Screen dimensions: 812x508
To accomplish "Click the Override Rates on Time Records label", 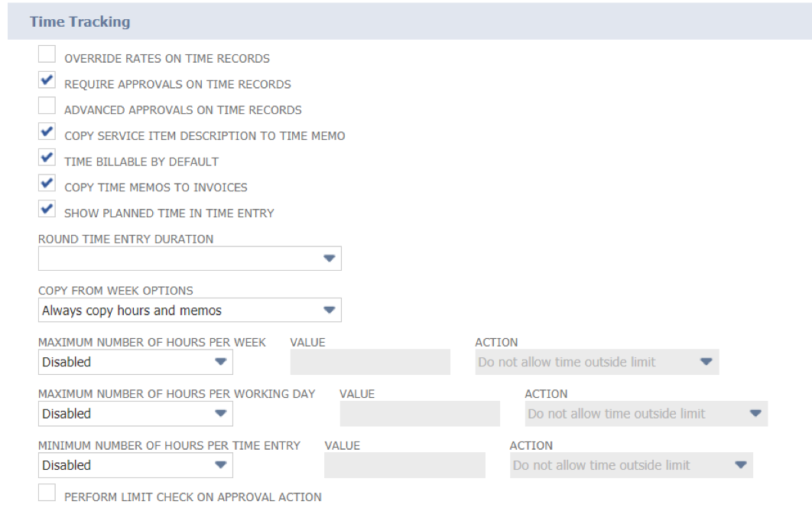I will point(167,59).
